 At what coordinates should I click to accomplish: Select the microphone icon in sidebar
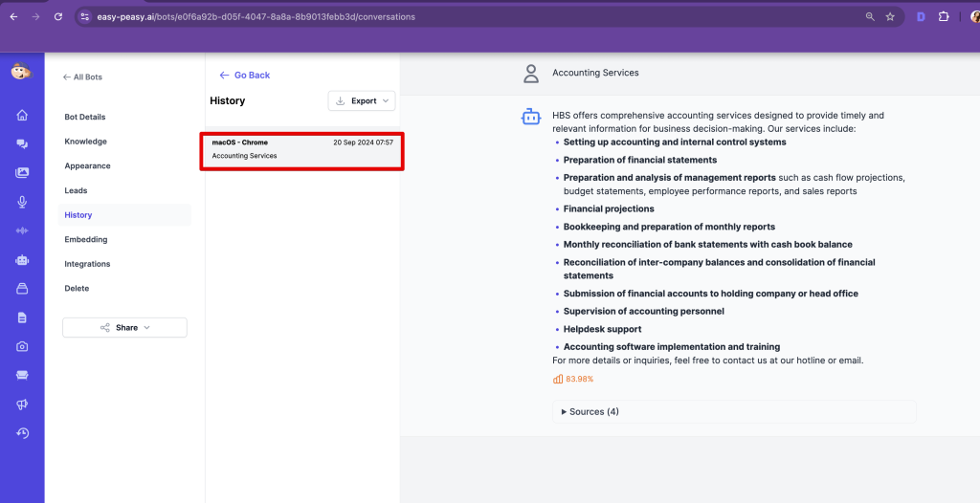click(x=22, y=202)
